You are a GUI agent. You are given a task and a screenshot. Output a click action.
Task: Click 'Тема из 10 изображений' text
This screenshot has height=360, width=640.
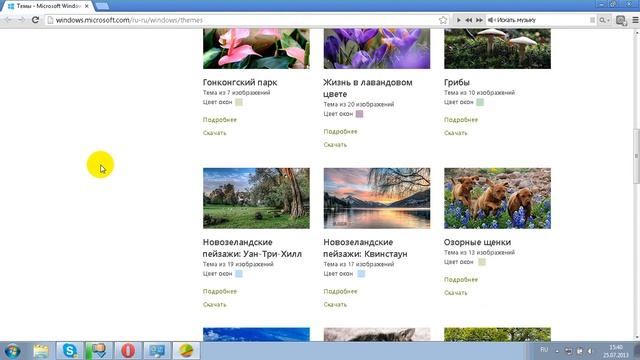[x=479, y=93]
